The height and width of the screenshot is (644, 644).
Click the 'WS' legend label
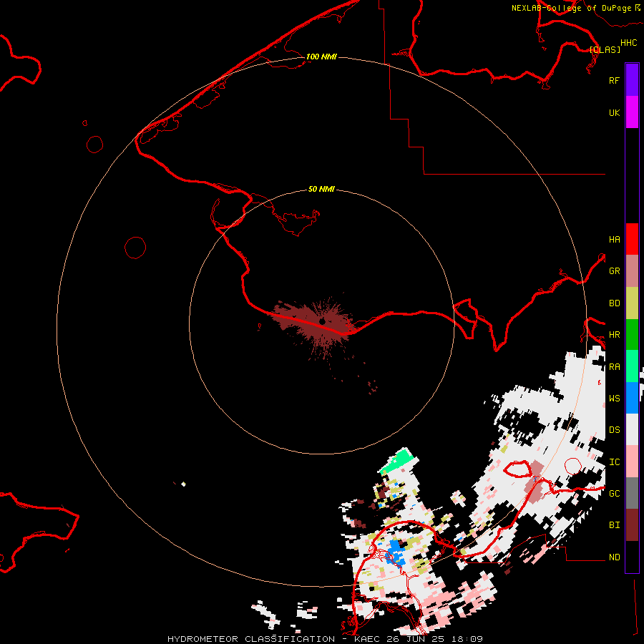614,399
